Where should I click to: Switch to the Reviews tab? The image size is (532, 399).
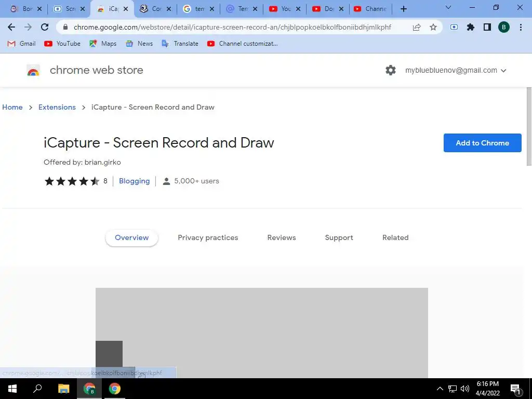282,237
